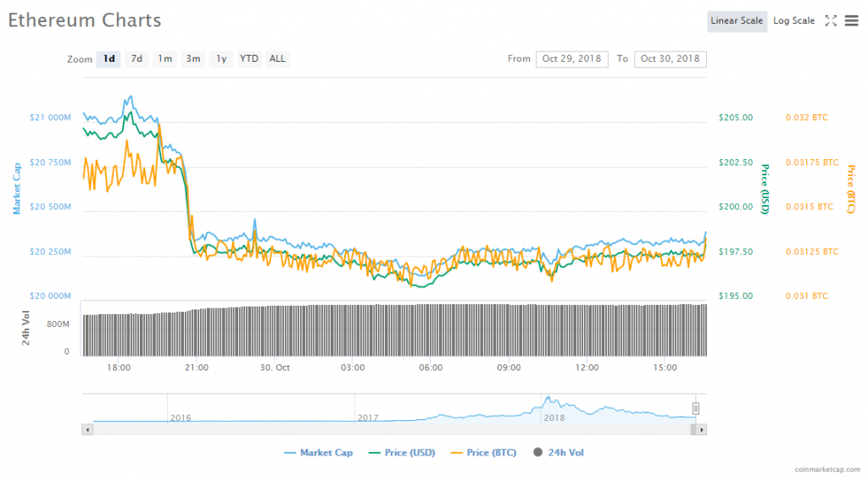Select the 1d zoom range
This screenshot has height=481, width=868.
(108, 59)
